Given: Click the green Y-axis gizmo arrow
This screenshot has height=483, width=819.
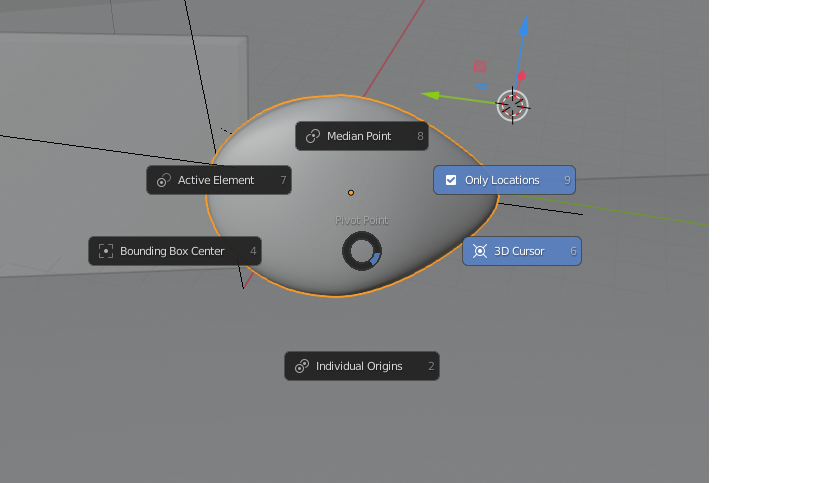Looking at the screenshot, I should coord(431,96).
